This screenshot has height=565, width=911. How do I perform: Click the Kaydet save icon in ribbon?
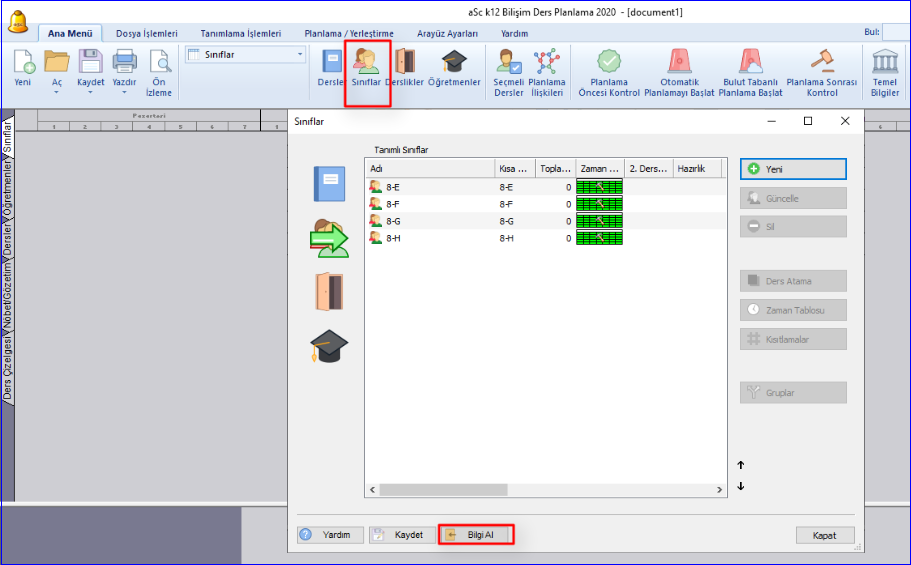click(x=91, y=62)
